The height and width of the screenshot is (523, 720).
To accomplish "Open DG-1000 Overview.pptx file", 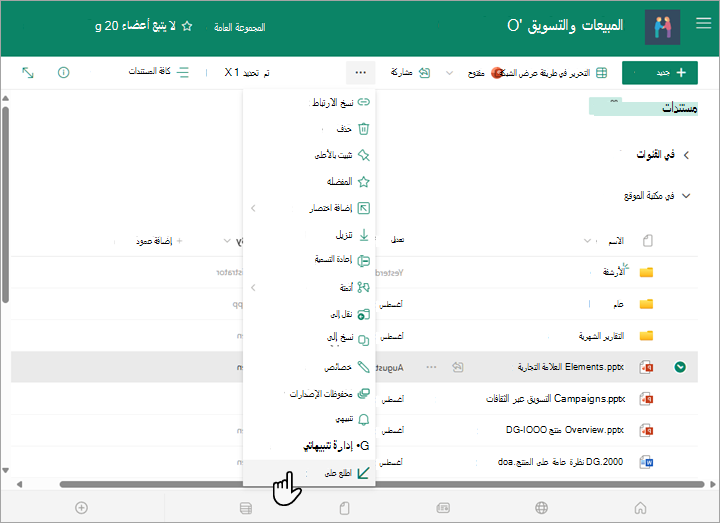I will [x=565, y=430].
